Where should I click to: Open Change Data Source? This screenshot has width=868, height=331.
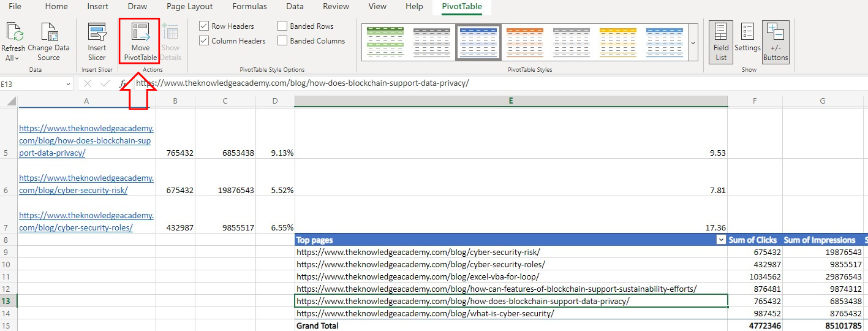coord(48,42)
